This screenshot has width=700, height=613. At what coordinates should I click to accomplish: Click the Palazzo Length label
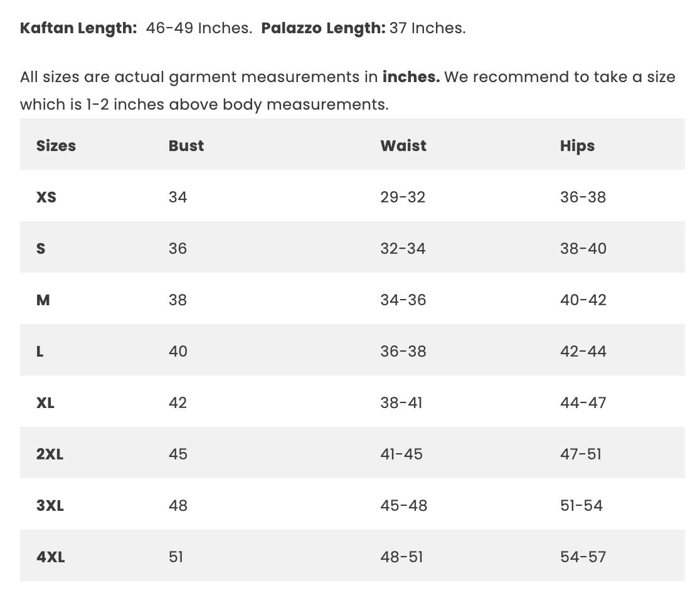[x=323, y=28]
